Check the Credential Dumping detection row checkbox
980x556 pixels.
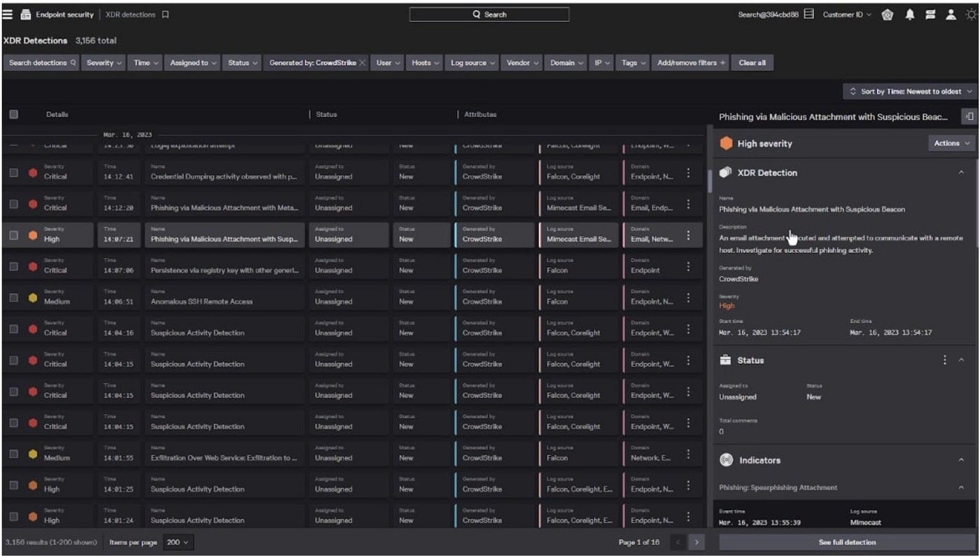(x=13, y=173)
